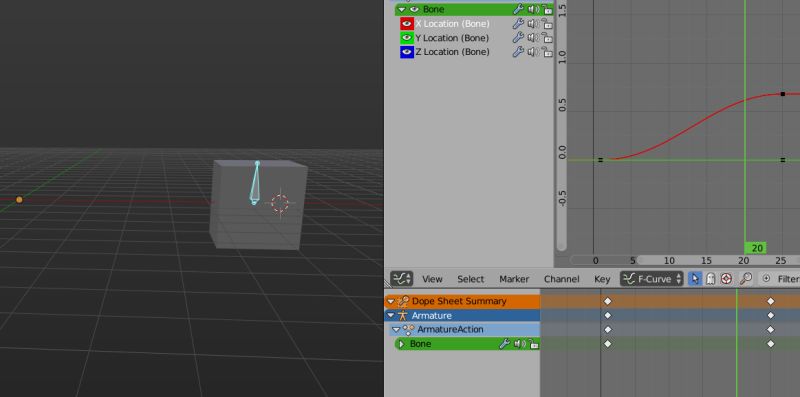Viewport: 800px width, 397px height.
Task: Mute the Y Location (Bone) channel
Action: pyautogui.click(x=533, y=38)
